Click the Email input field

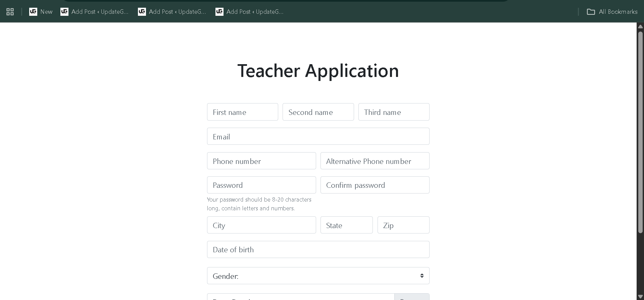point(318,136)
